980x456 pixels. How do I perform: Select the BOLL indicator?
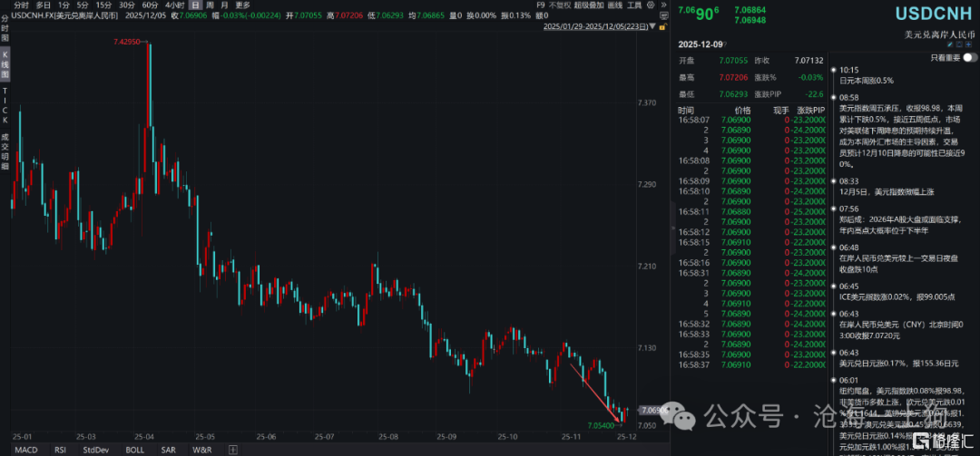pyautogui.click(x=133, y=449)
